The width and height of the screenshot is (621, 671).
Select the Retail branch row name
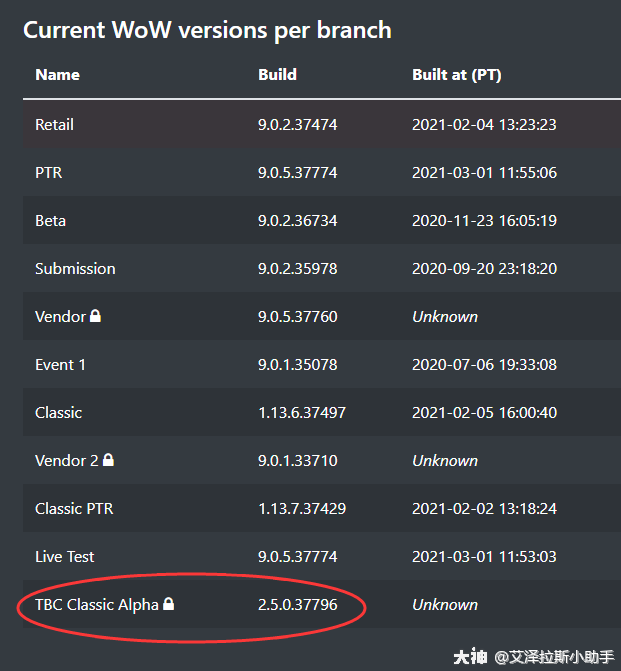click(x=54, y=124)
